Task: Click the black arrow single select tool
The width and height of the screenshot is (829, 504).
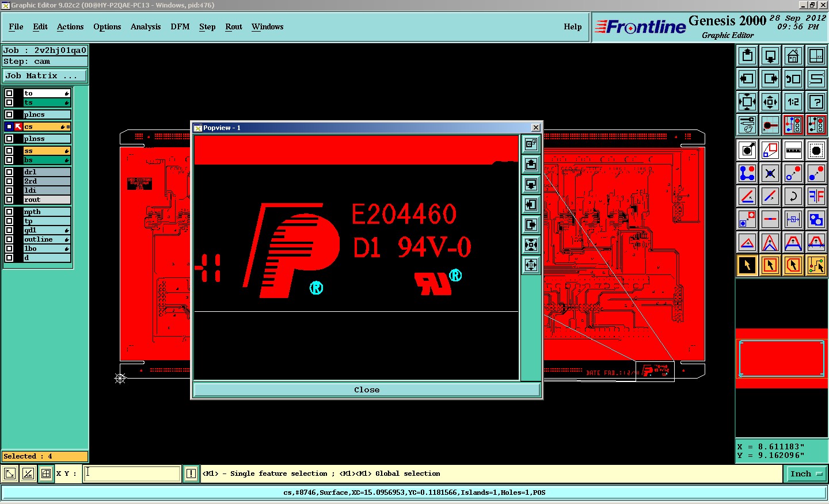Action: pyautogui.click(x=747, y=265)
